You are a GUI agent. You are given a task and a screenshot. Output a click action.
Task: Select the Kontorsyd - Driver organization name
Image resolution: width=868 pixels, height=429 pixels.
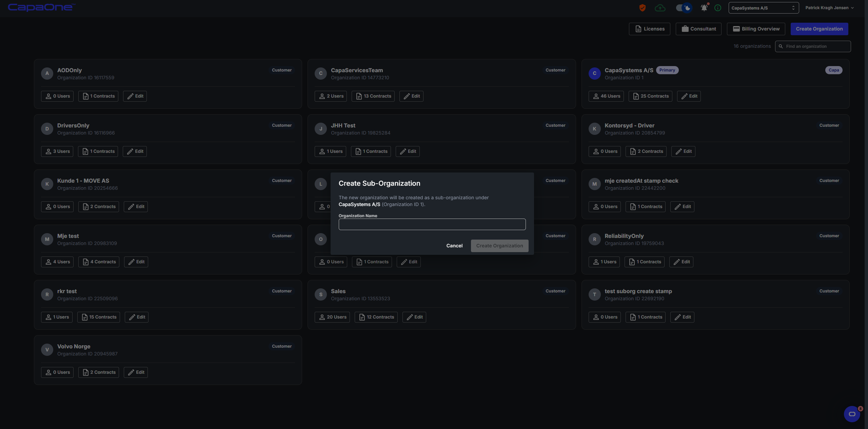[x=629, y=125]
